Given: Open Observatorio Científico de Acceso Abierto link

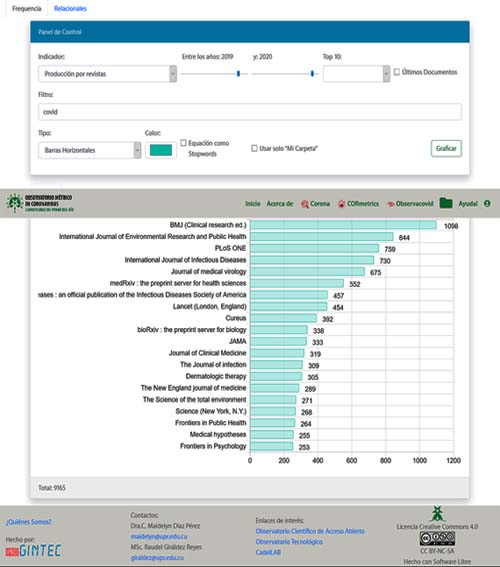Looking at the screenshot, I should (310, 531).
